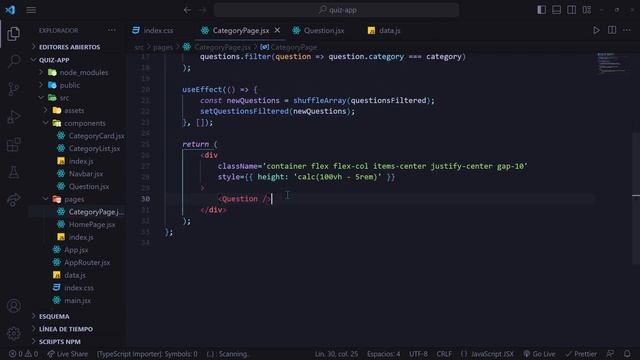The width and height of the screenshot is (640, 360).
Task: Collapse the components folder
Action: pyautogui.click(x=84, y=123)
